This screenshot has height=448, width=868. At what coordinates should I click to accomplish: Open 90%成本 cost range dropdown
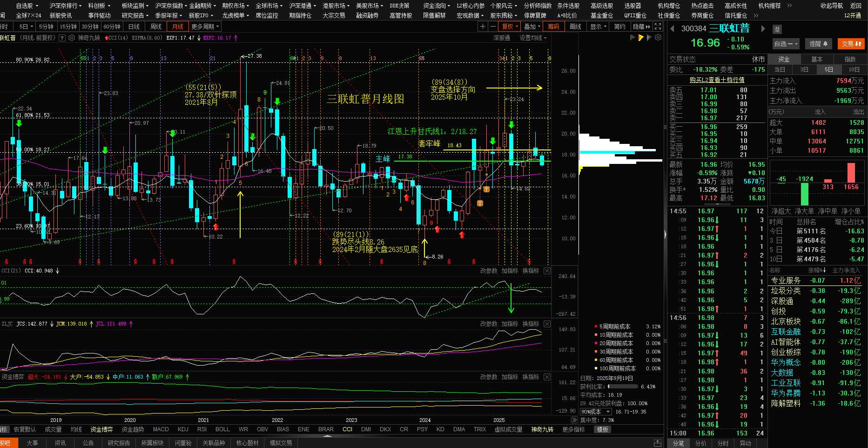tap(595, 412)
